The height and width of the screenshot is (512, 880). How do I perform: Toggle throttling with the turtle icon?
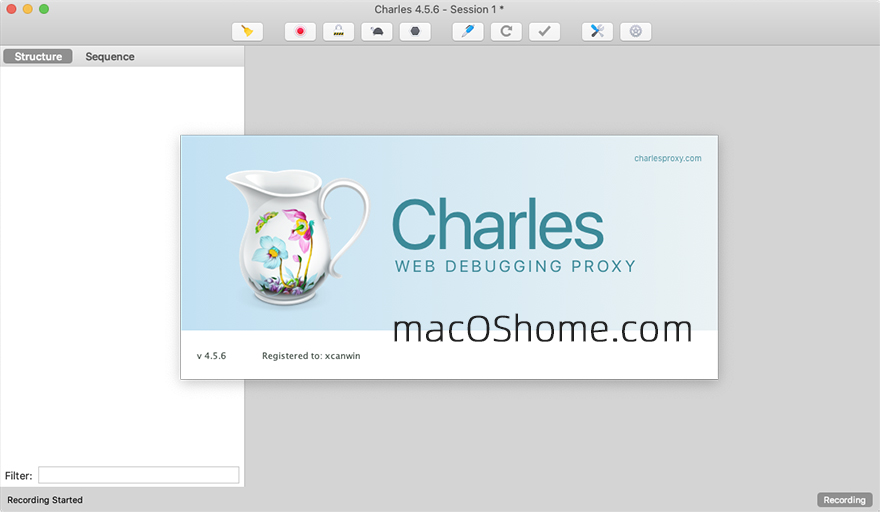point(376,32)
